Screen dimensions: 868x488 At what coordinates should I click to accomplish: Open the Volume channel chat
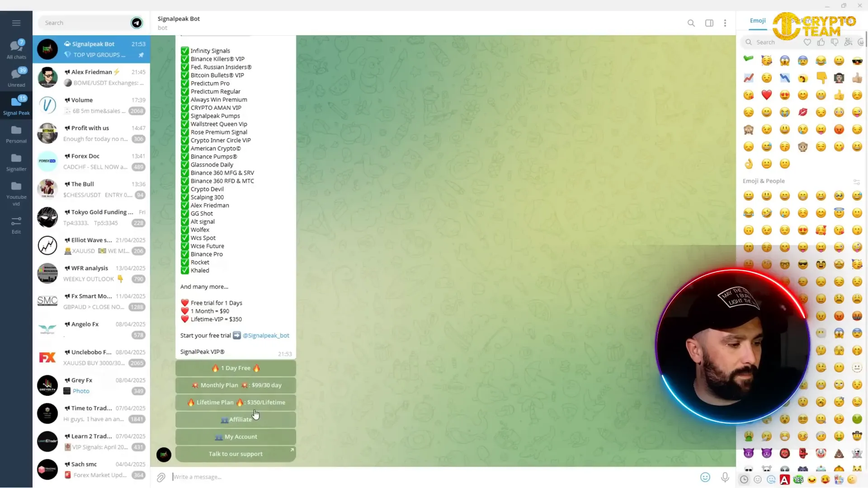coord(91,105)
